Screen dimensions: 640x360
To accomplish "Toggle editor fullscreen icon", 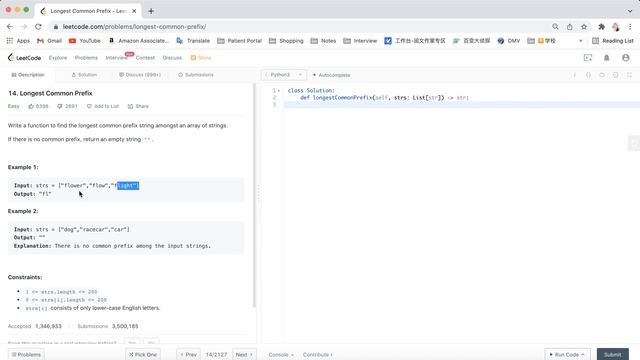I will click(629, 75).
